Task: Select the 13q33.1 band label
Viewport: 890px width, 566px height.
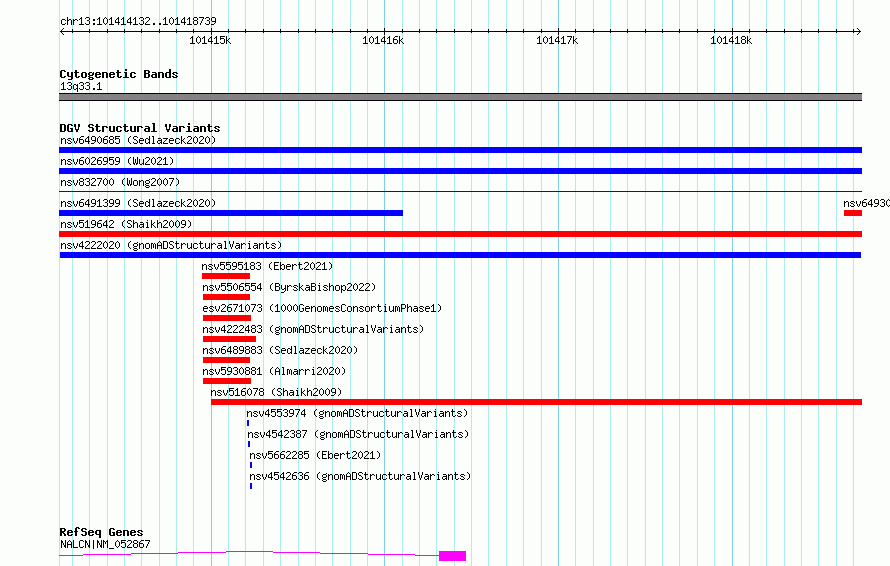Action: (x=81, y=86)
